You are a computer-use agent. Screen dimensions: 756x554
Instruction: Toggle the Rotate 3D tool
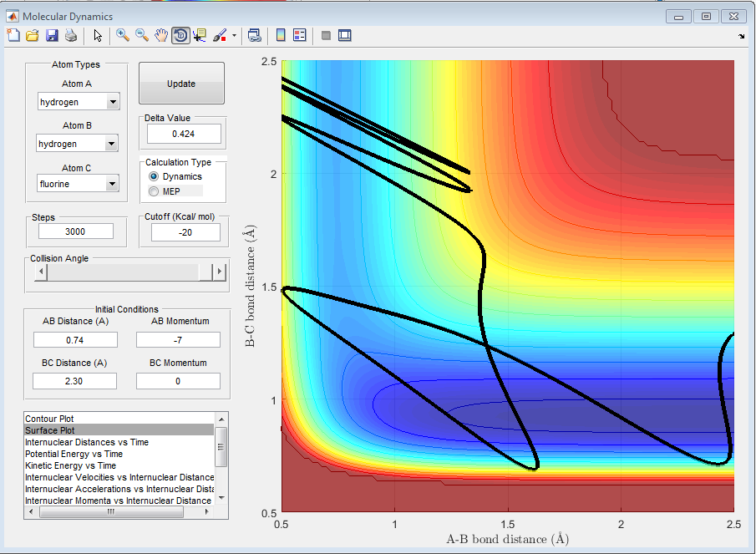180,35
